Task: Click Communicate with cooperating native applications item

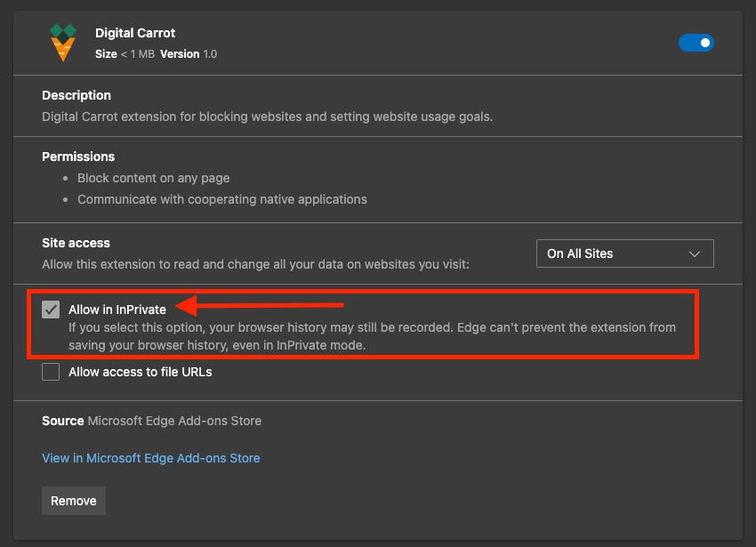Action: coord(221,199)
